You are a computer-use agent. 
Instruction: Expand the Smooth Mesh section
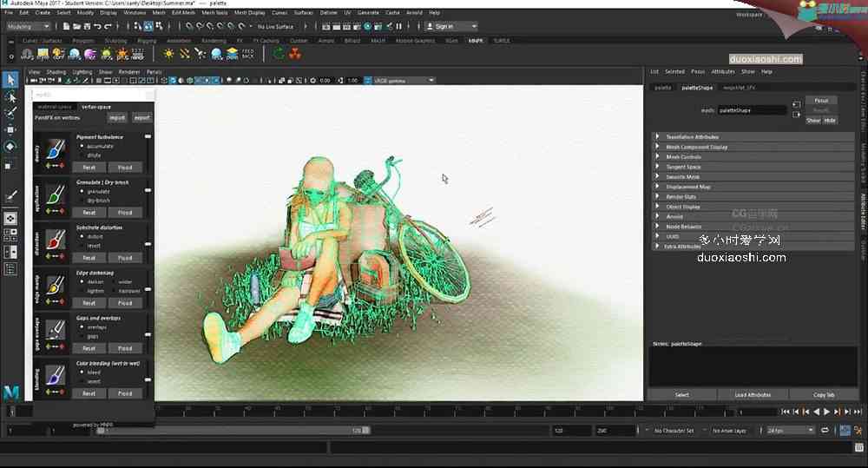click(753, 176)
